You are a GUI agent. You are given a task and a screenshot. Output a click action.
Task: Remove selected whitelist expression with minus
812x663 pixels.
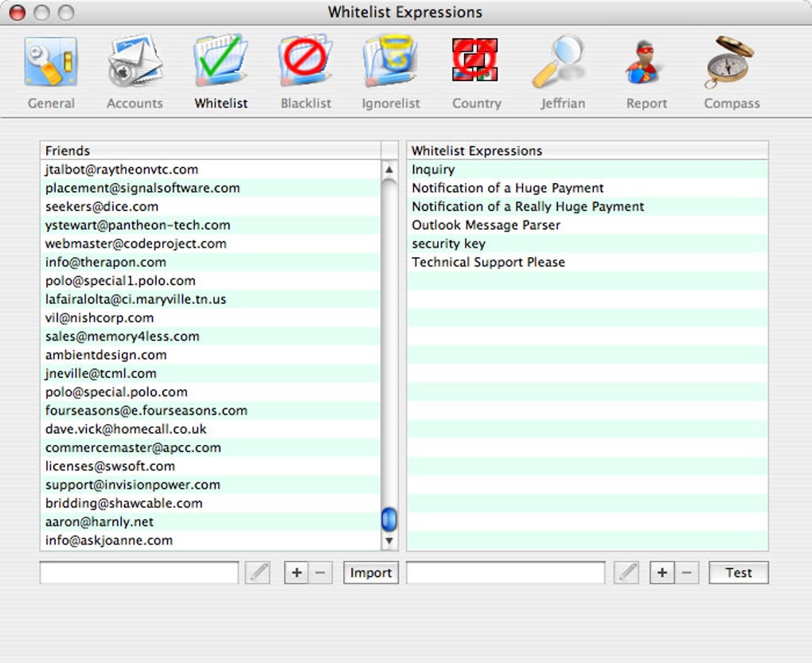tap(687, 572)
